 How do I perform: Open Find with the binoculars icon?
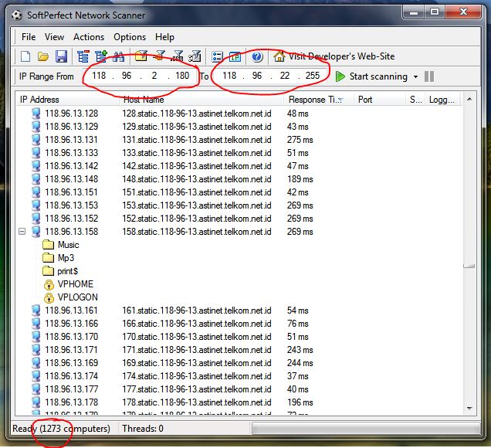pos(118,56)
